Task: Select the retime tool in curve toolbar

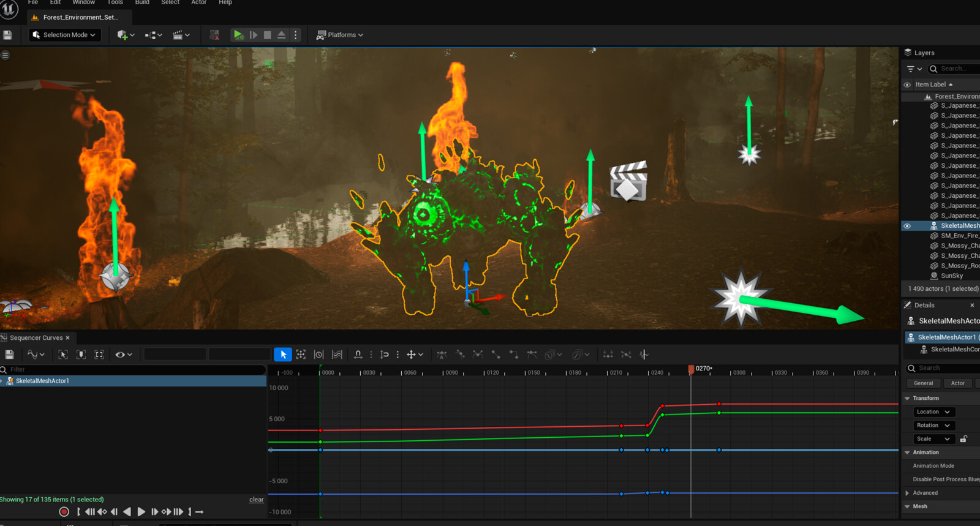Action: pos(318,355)
